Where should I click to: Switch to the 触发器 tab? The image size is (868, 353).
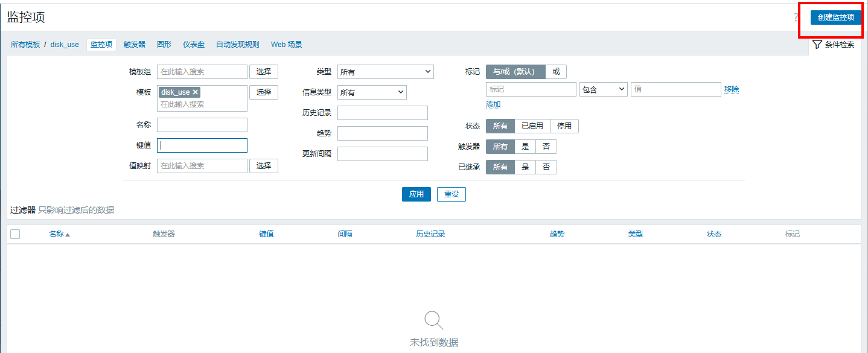pyautogui.click(x=135, y=45)
